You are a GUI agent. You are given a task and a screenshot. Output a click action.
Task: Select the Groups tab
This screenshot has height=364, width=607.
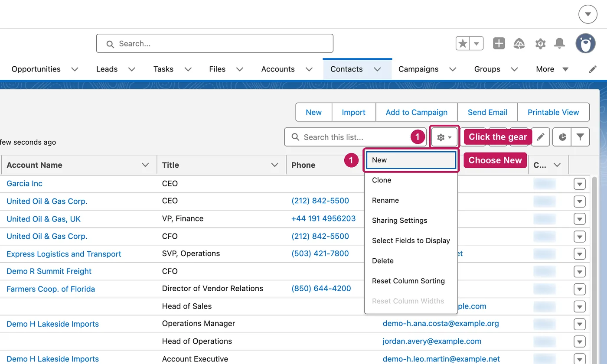[487, 69]
